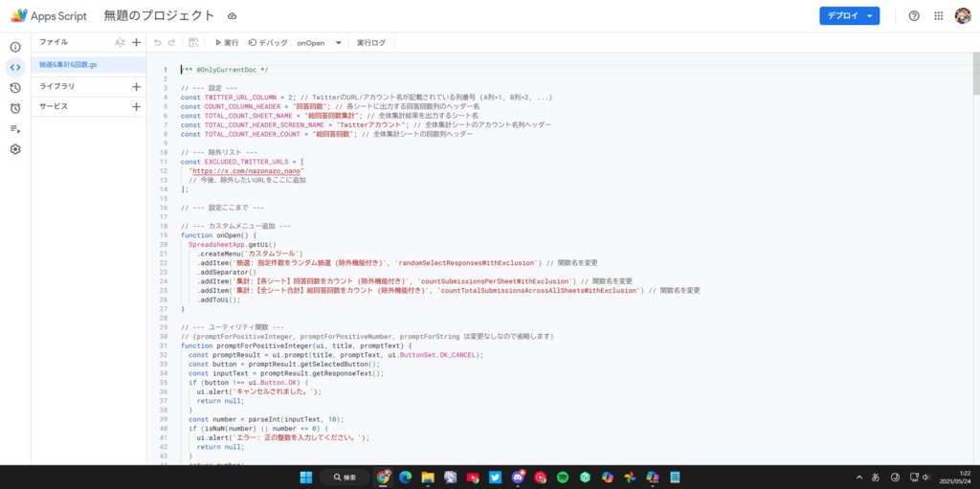The image size is (980, 489).
Task: Click promptForPositiveInteger function declaration
Action: pyautogui.click(x=297, y=345)
